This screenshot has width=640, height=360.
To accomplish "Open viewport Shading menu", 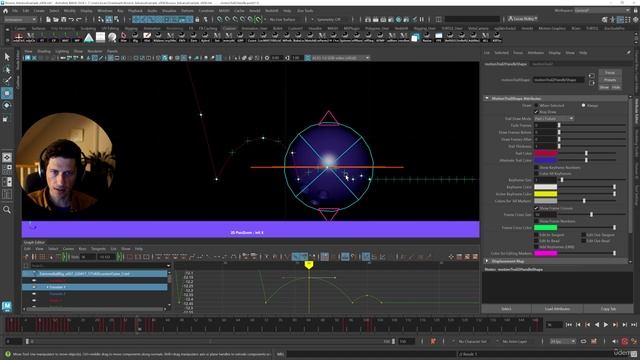I will tap(44, 51).
